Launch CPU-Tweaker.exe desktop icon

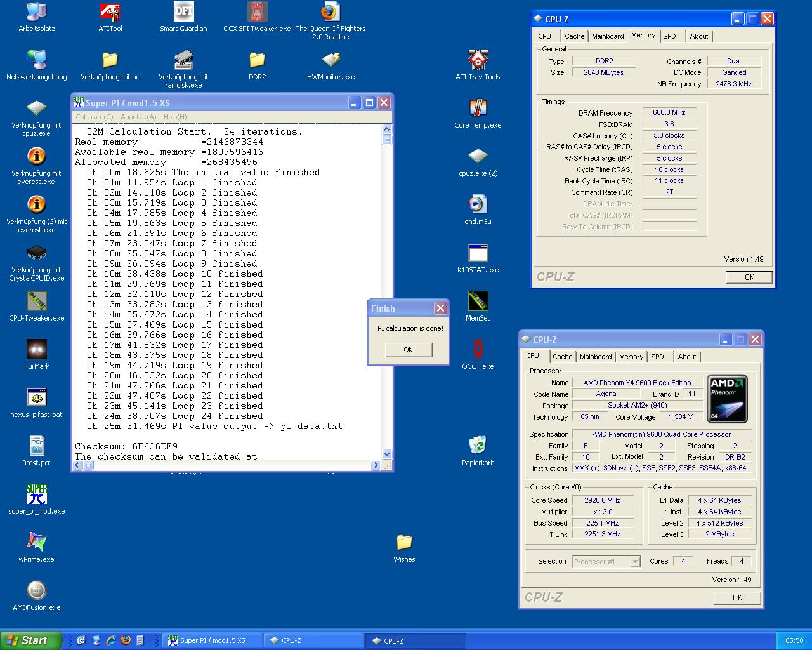tap(36, 307)
